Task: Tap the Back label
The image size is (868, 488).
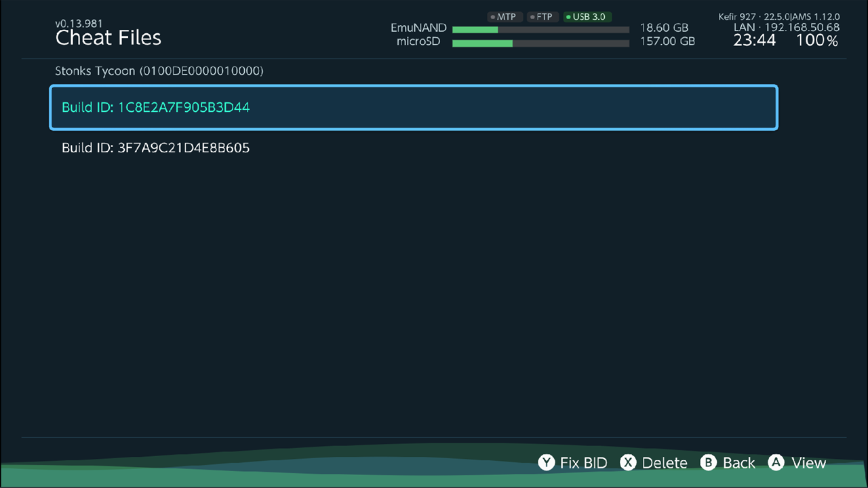Action: pos(739,463)
